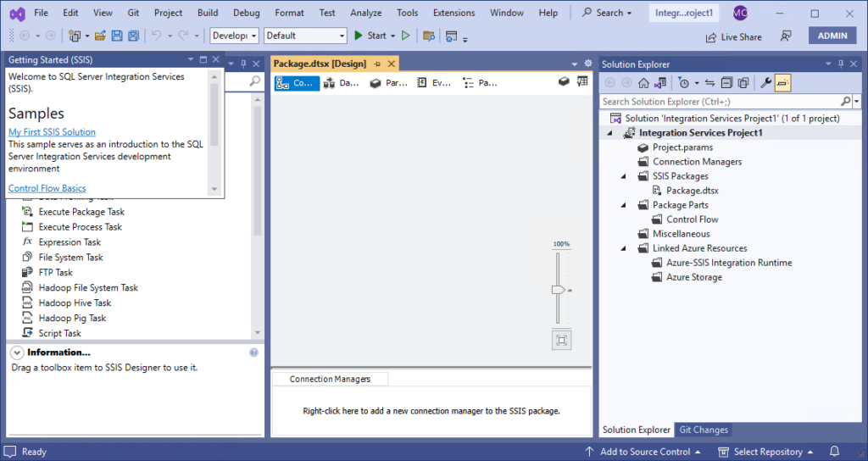The width and height of the screenshot is (868, 461).
Task: Toggle Preview Selected Items button
Action: [782, 83]
